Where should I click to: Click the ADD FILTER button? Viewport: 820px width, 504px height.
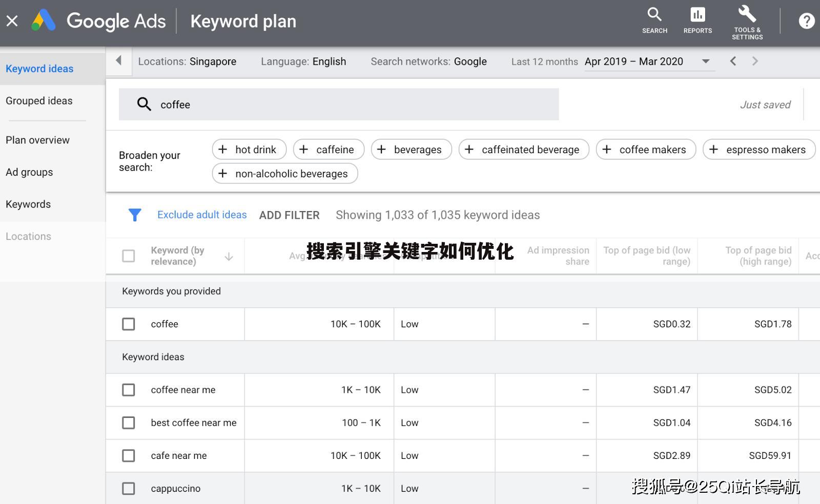click(290, 216)
